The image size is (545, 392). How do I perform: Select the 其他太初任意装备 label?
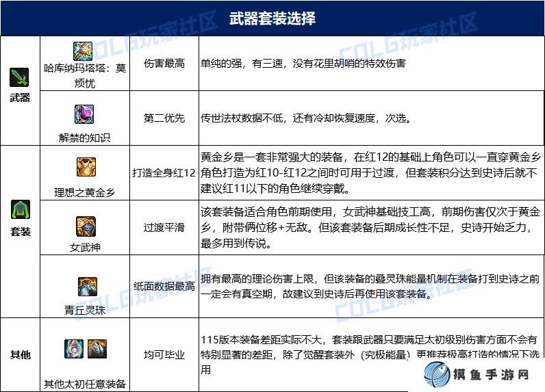click(85, 384)
